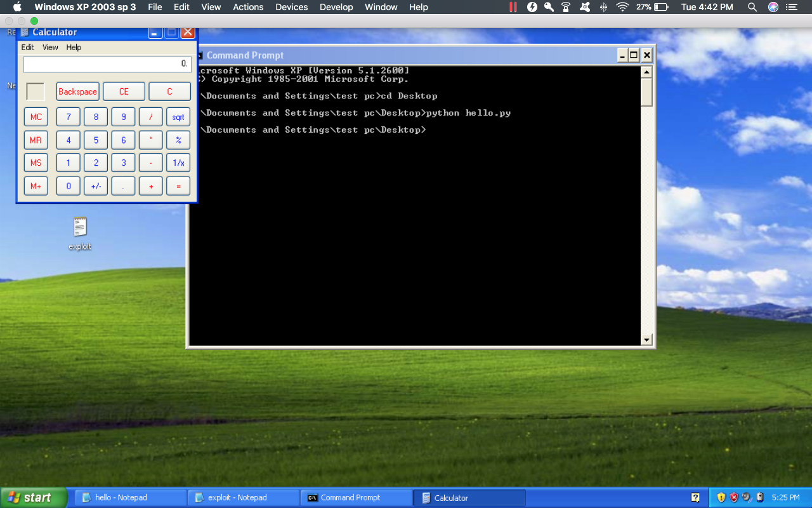Click the lightning bolt icon in the Mac menu bar

pyautogui.click(x=532, y=7)
